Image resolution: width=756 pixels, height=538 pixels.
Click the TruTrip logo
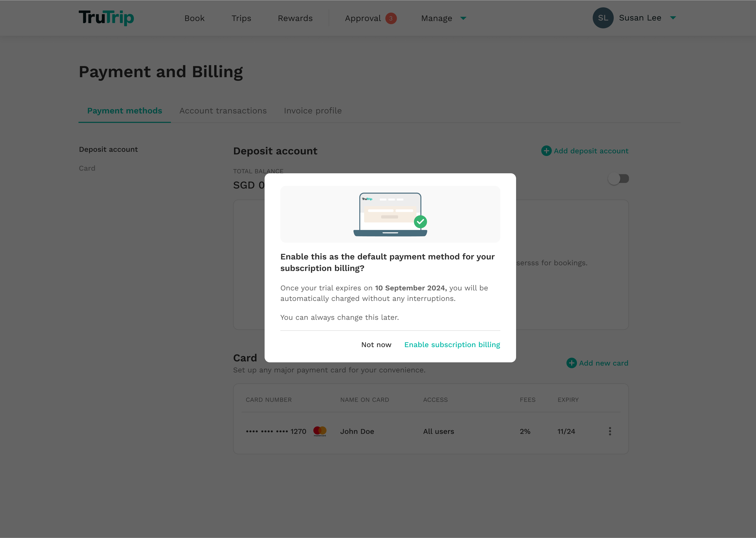(106, 18)
